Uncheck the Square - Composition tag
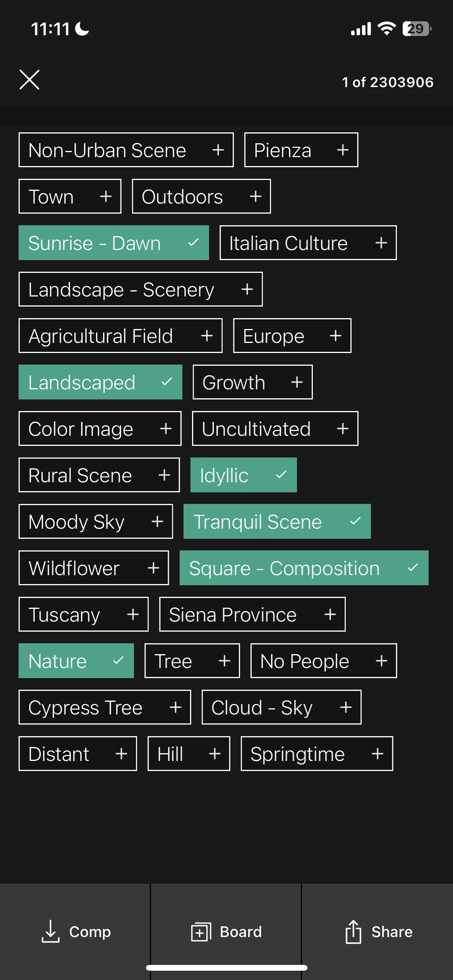This screenshot has width=453, height=980. [304, 568]
